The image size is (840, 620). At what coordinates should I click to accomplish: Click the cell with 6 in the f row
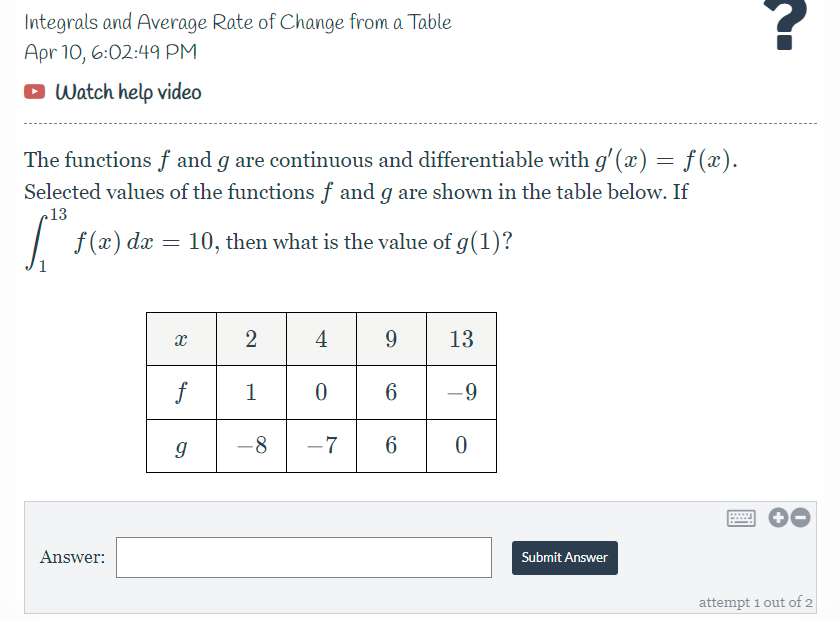[391, 392]
